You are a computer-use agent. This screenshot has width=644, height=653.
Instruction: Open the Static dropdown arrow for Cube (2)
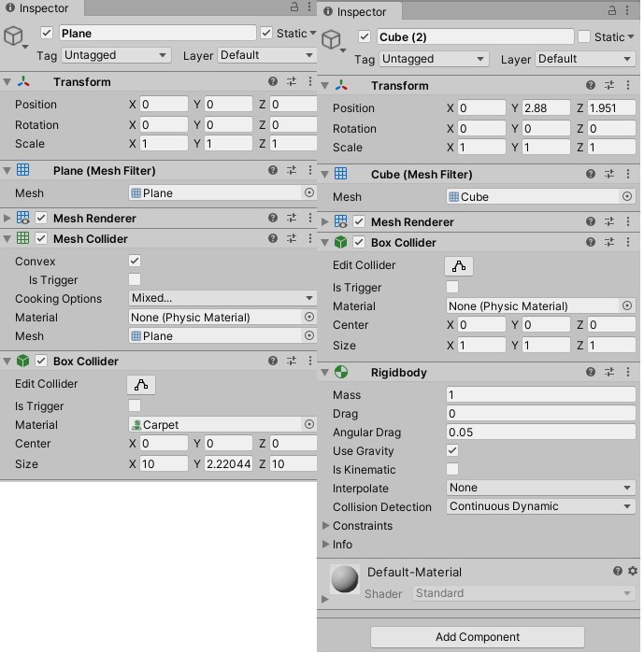(631, 36)
